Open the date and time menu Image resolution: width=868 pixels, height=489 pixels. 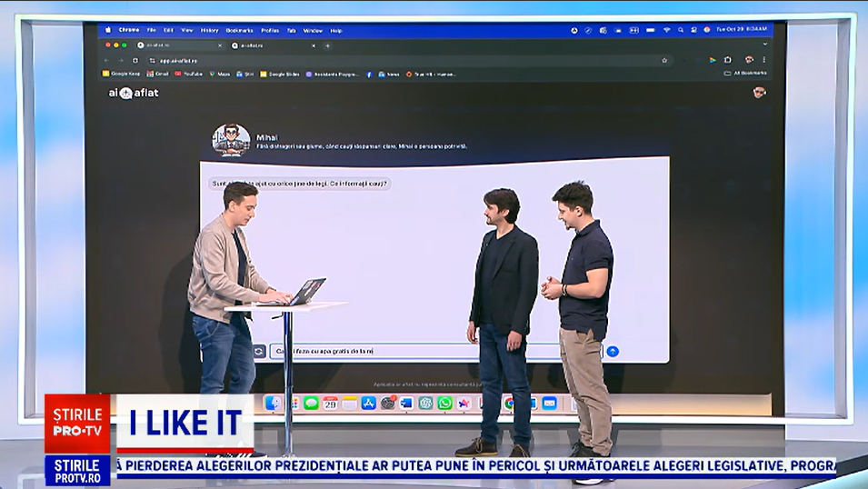742,29
